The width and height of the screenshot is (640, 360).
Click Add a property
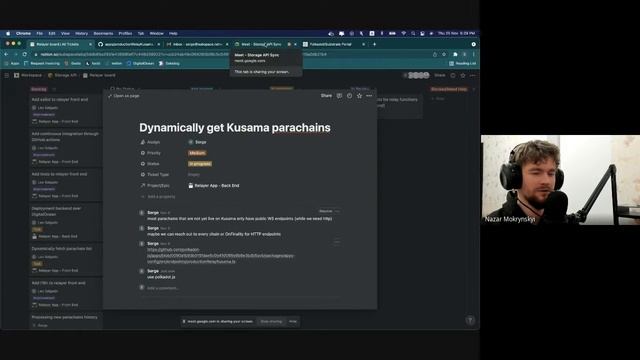tap(158, 197)
